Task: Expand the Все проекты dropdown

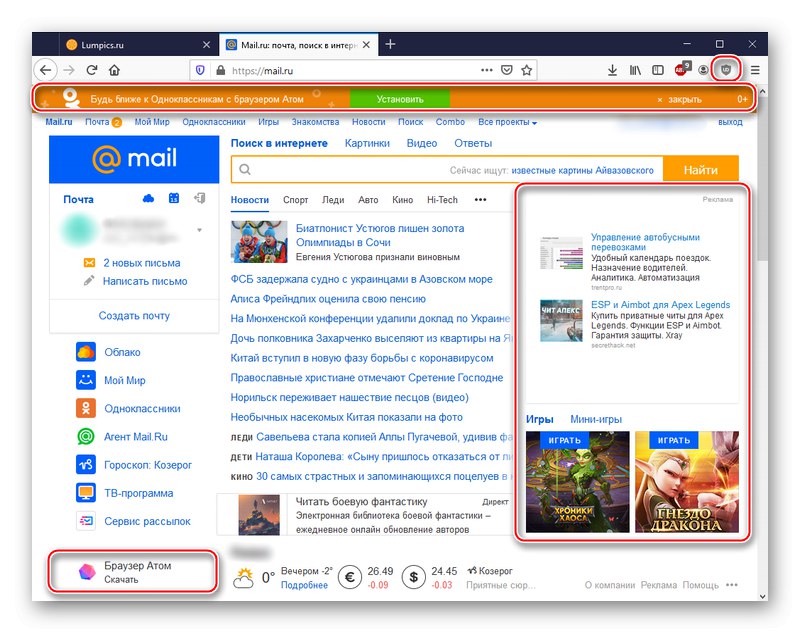Action: (x=507, y=122)
